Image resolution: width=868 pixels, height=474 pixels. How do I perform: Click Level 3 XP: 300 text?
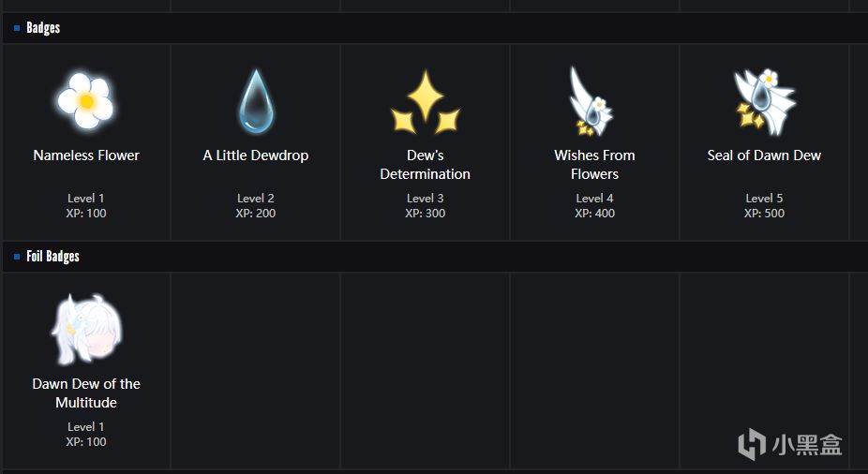425,206
